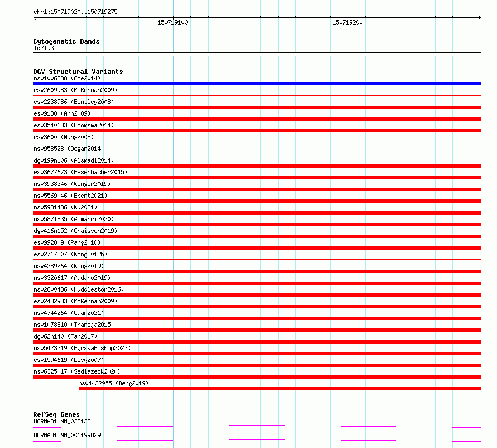Viewport: 497px width, 448px height.
Task: Open variant nsv1078810 (Thareja2015)
Action: click(x=74, y=325)
